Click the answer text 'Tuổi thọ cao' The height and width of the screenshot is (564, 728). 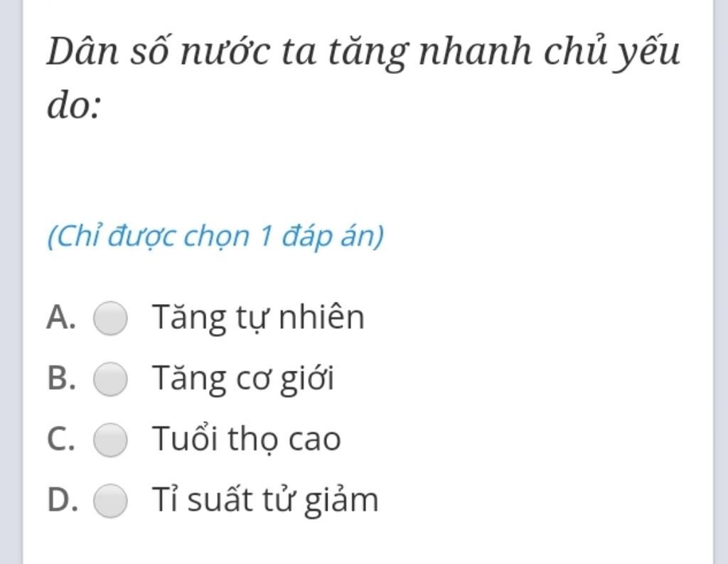click(247, 440)
